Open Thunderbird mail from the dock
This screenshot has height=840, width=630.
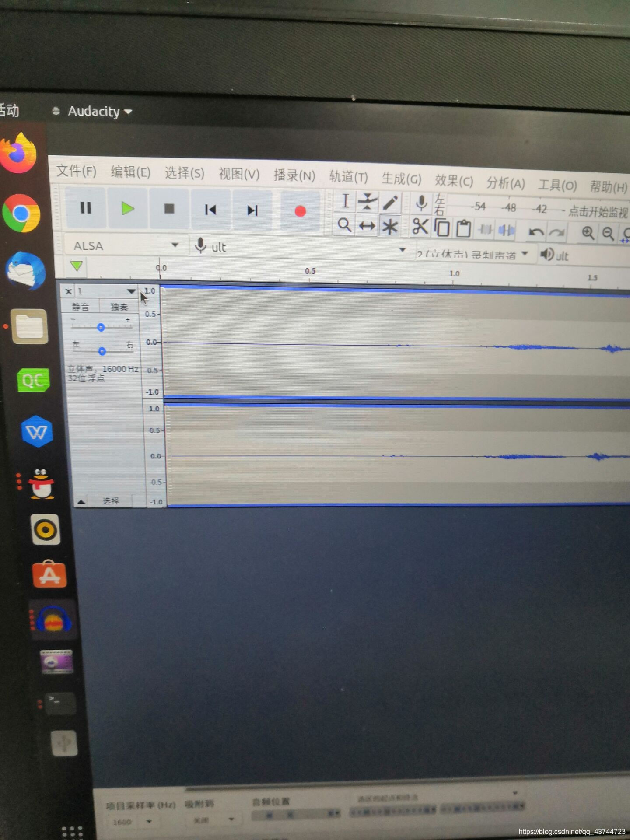26,270
